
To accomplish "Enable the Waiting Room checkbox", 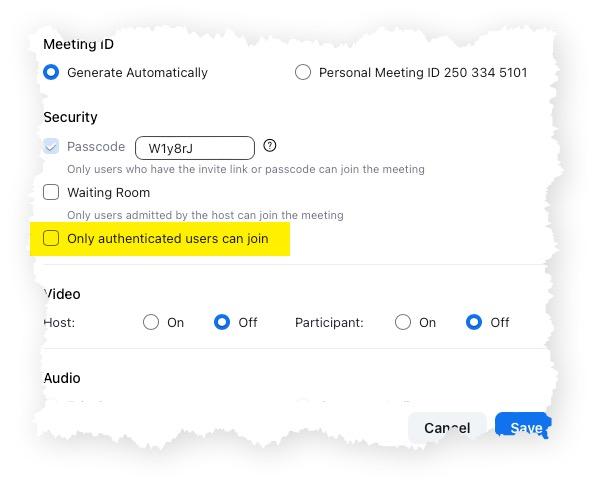I will 51,192.
